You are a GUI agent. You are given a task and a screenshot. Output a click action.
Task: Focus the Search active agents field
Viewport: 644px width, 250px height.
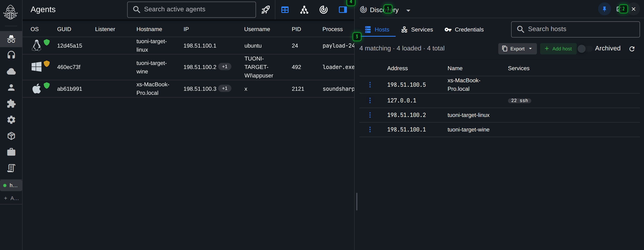pyautogui.click(x=192, y=9)
